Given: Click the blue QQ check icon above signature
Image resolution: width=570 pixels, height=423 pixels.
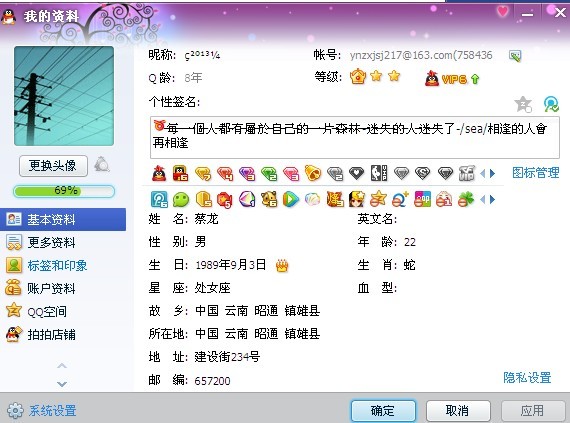Looking at the screenshot, I should [x=551, y=105].
